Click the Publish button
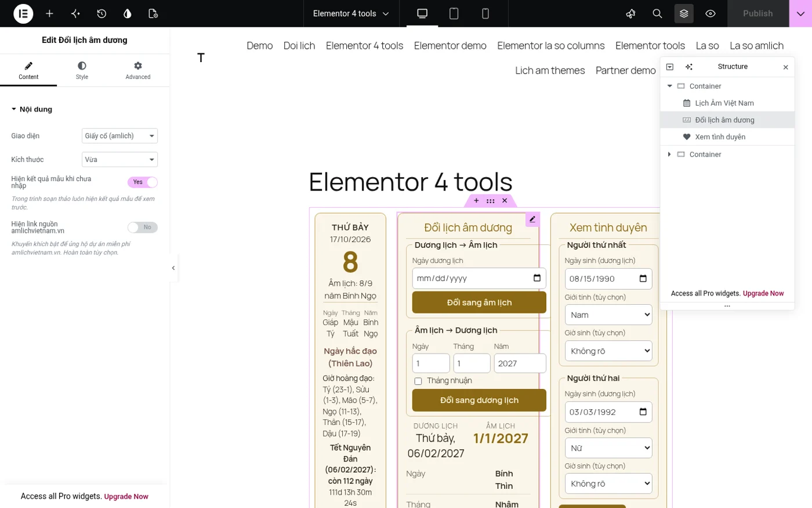This screenshot has height=508, width=812. click(758, 13)
